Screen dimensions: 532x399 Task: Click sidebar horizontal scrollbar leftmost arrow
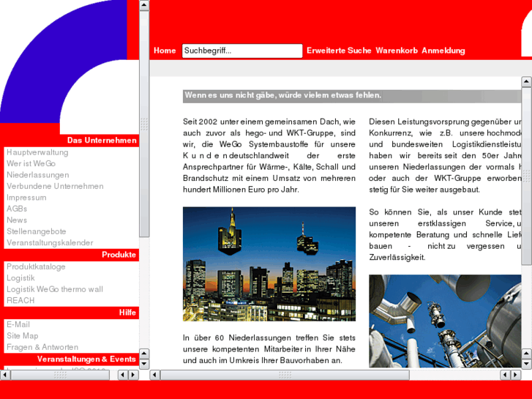[5, 375]
